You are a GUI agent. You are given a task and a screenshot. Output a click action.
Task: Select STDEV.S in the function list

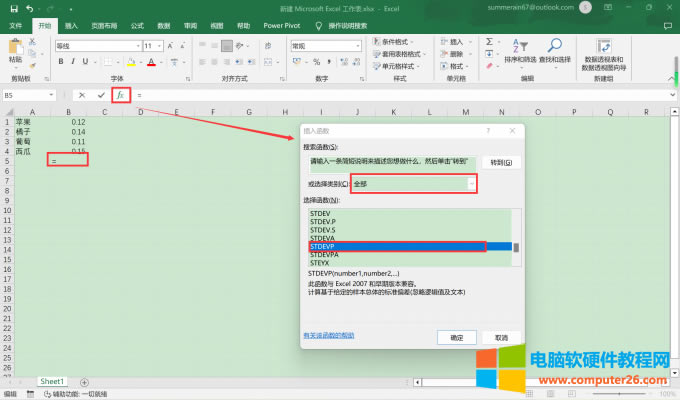pos(323,229)
